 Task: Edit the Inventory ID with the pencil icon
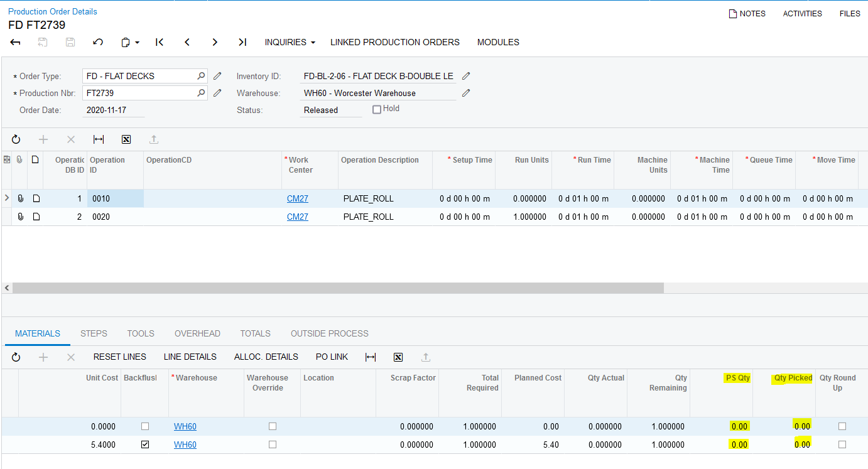pyautogui.click(x=466, y=76)
